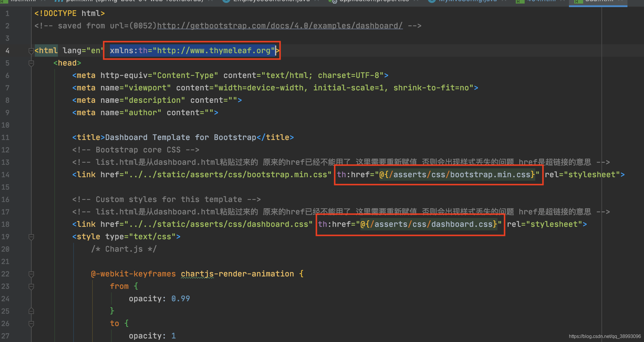Click the 'opacity: 1' declaration on line 27
Screen dimensions: 644x342
click(152, 336)
